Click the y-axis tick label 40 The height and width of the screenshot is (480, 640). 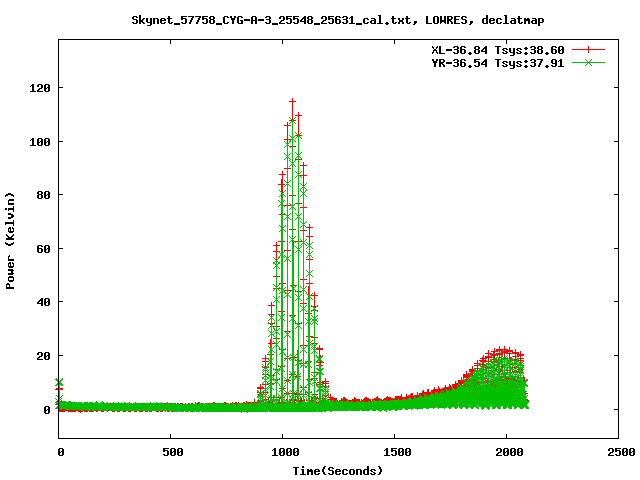tap(43, 302)
